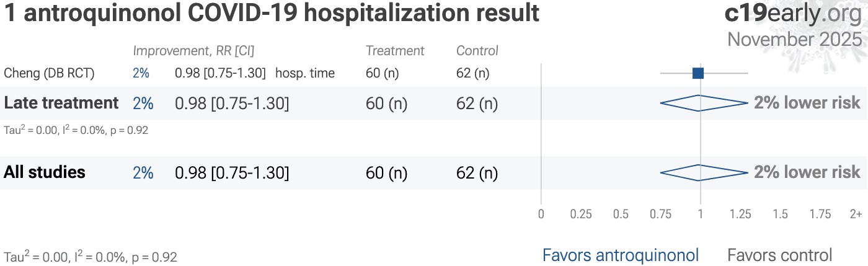This screenshot has width=868, height=266.
Task: Click the chart title about antroquinonol hospitalization
Action: pos(272,14)
